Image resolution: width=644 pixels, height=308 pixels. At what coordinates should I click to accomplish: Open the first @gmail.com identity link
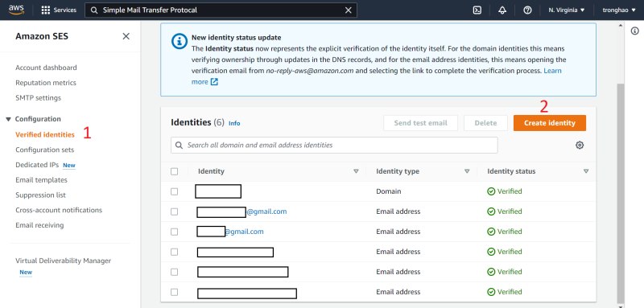click(266, 211)
